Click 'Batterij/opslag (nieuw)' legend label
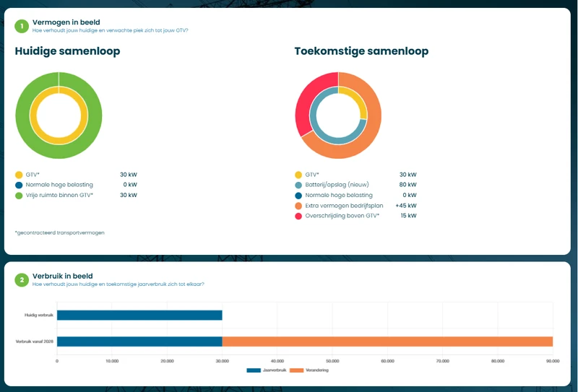This screenshot has width=578, height=392. (x=337, y=185)
